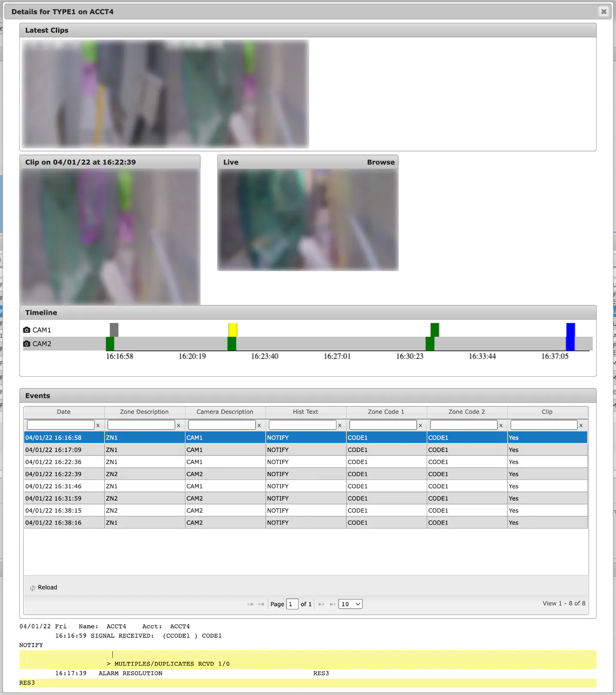616x695 pixels.
Task: Select event row 04/01/22 16:16:58
Action: tap(305, 437)
